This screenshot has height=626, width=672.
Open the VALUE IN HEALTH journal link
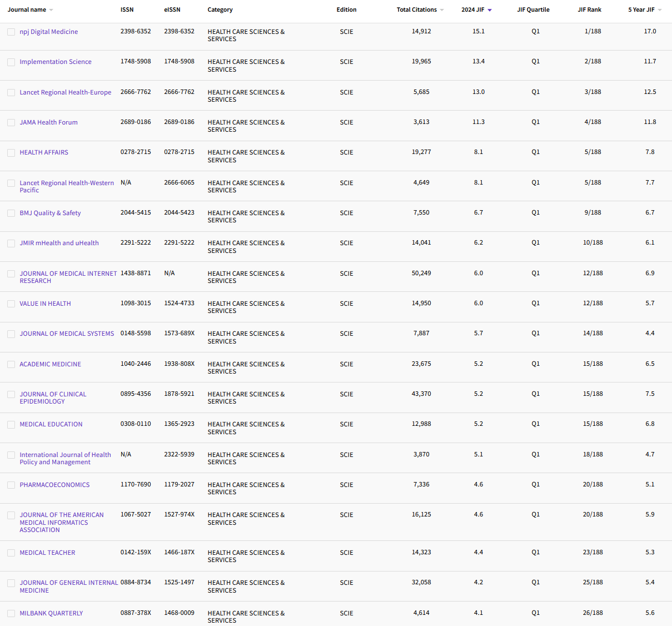tap(45, 304)
